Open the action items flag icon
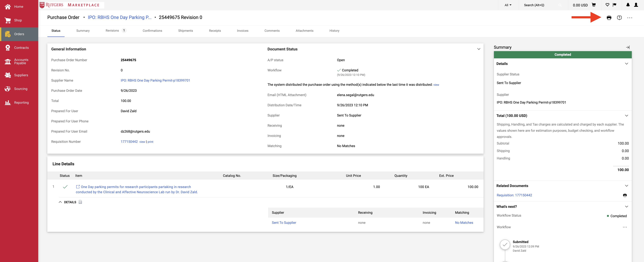This screenshot has width=644, height=262. coord(615,5)
